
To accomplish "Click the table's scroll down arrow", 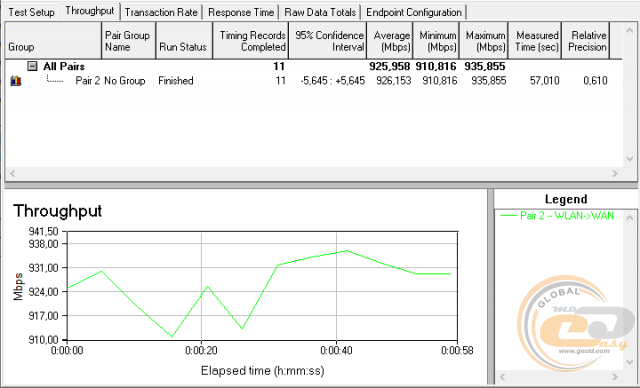I will point(629,159).
